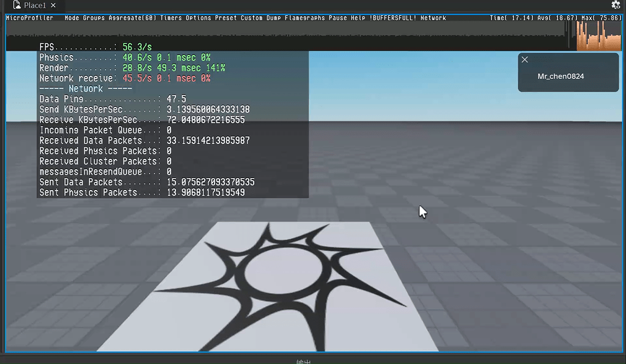Close the Mr_chen0824 player card
The image size is (626, 364).
coord(525,59)
